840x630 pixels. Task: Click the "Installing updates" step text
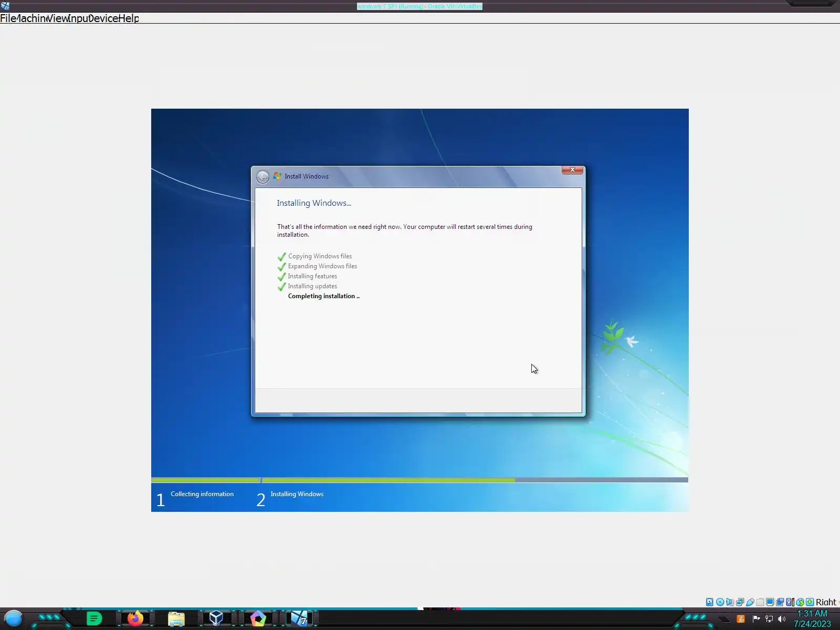tap(312, 286)
